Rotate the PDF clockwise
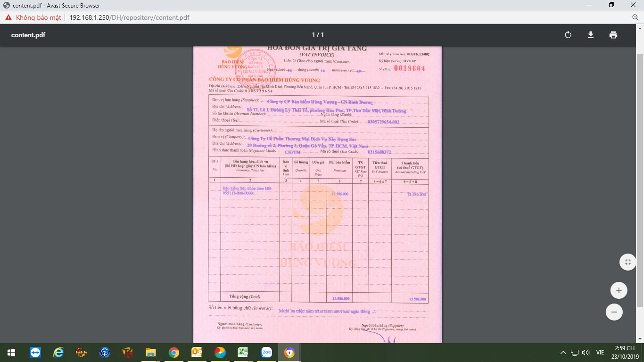 pos(568,35)
